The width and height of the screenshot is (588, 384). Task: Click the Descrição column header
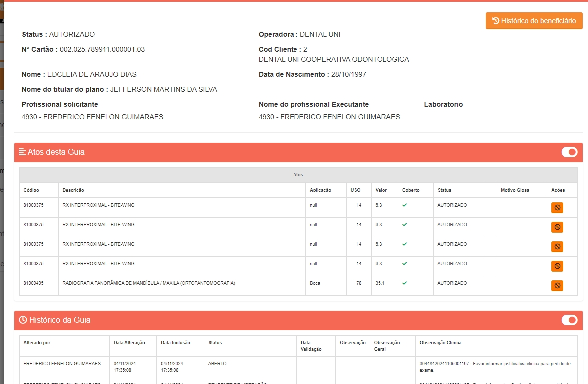click(73, 190)
